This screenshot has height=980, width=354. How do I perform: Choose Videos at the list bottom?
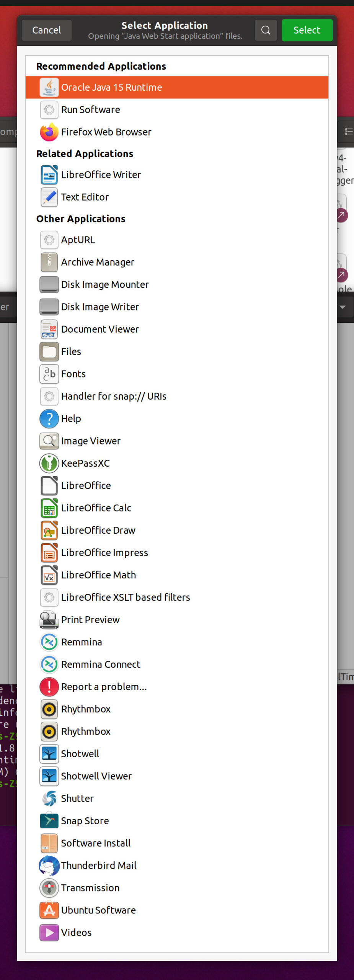(x=77, y=933)
